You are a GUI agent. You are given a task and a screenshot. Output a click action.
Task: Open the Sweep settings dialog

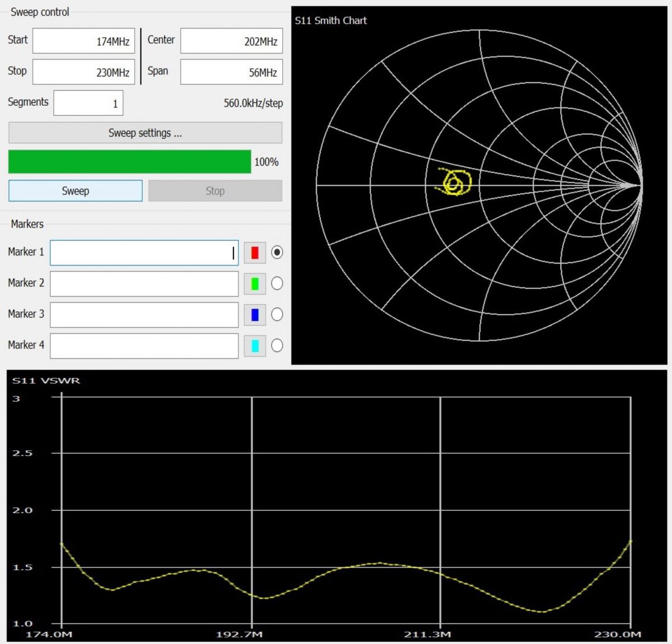145,133
